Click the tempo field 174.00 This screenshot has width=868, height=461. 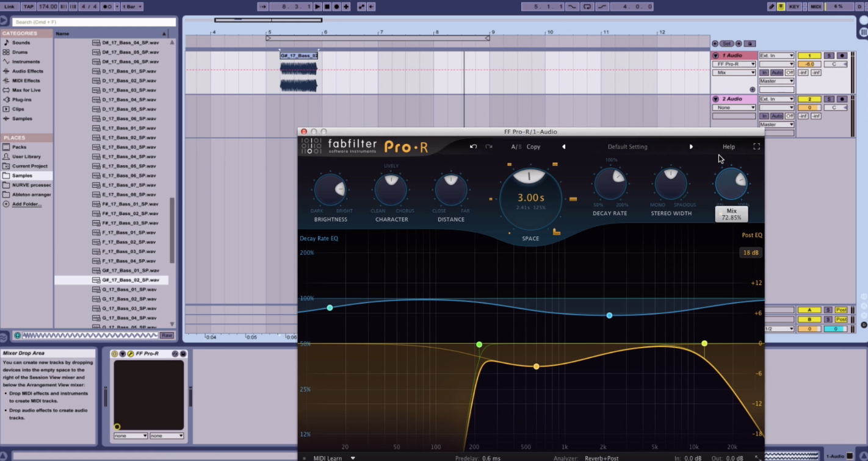(48, 7)
